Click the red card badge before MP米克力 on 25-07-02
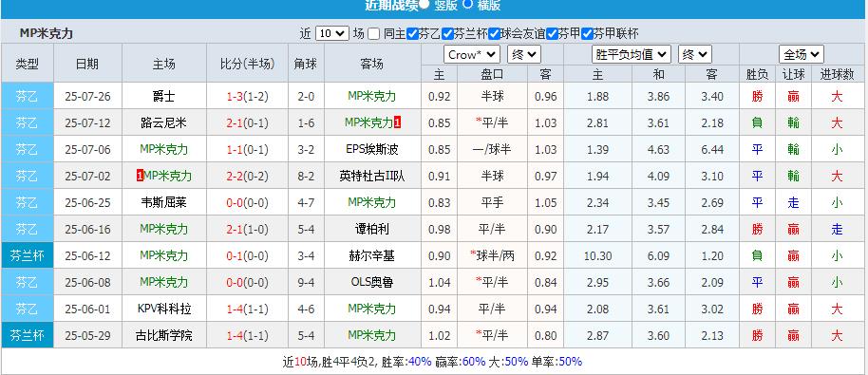Viewport: 868px width, 375px height. (x=140, y=176)
